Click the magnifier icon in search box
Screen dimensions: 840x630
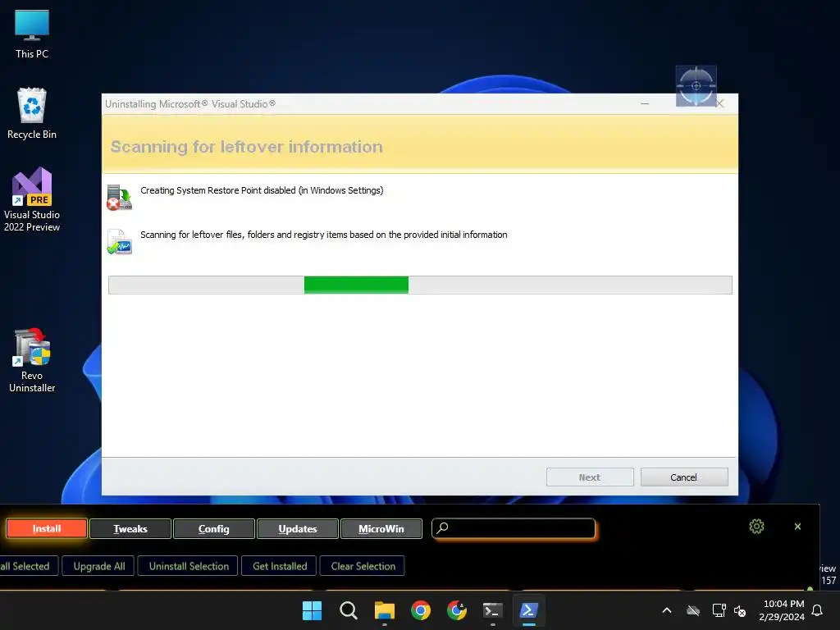[442, 527]
